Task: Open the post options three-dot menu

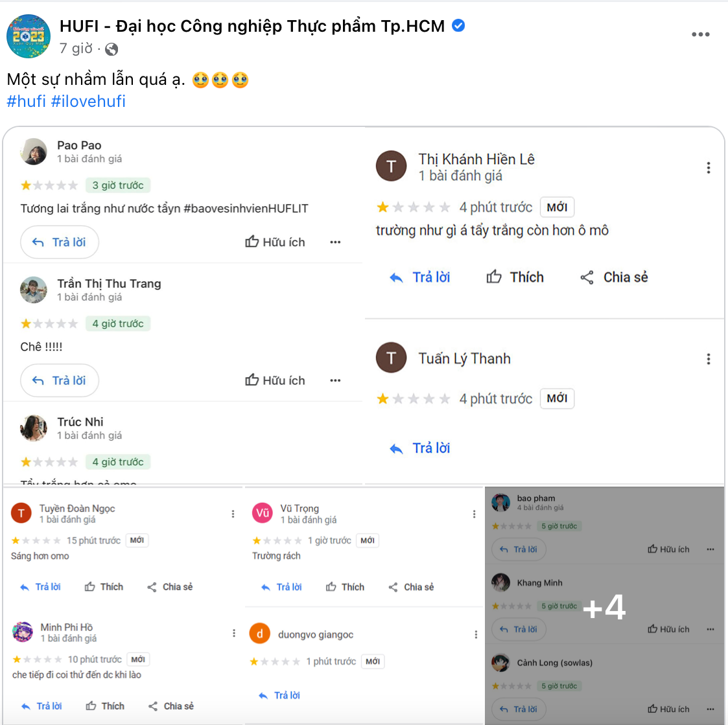Action: coord(700,35)
